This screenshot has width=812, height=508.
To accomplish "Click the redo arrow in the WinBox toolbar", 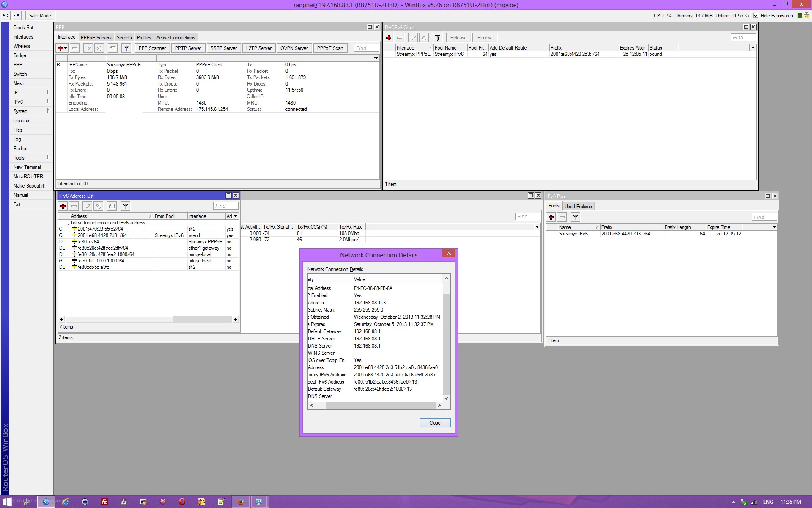I will [17, 16].
